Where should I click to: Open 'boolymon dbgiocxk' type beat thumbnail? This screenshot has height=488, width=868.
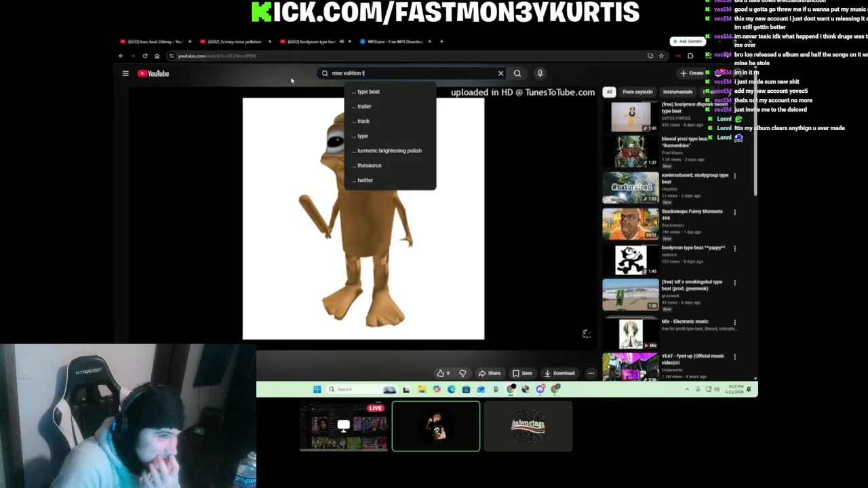631,116
